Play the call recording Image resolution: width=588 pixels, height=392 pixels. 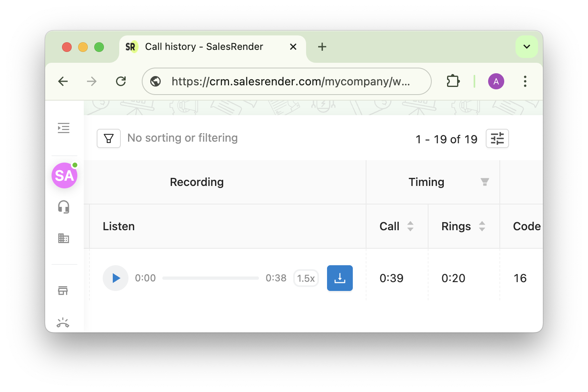[x=116, y=278]
